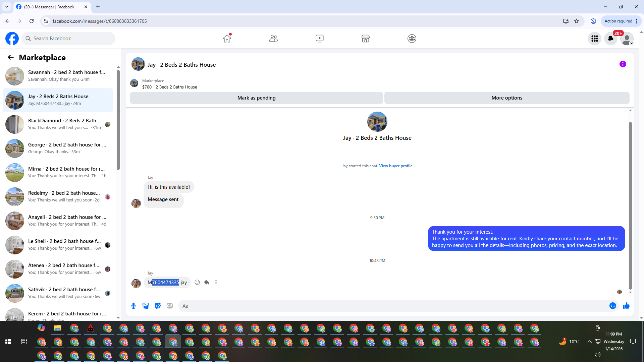Open more options for Jay's message
This screenshot has width=644, height=362.
(x=216, y=282)
